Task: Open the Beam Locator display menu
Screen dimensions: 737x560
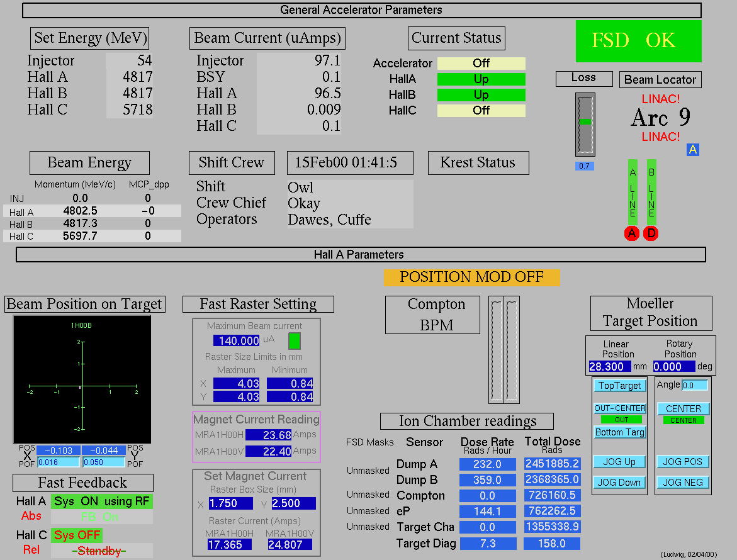Action: 660,80
